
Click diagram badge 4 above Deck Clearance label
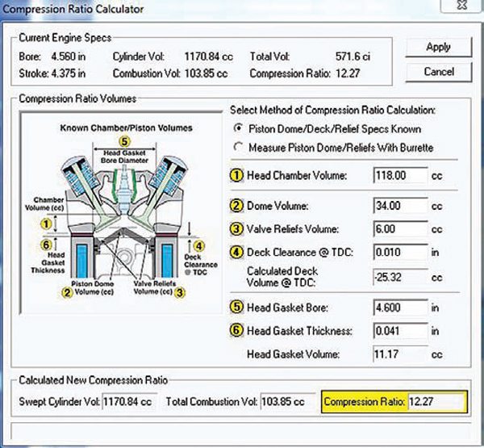(199, 246)
